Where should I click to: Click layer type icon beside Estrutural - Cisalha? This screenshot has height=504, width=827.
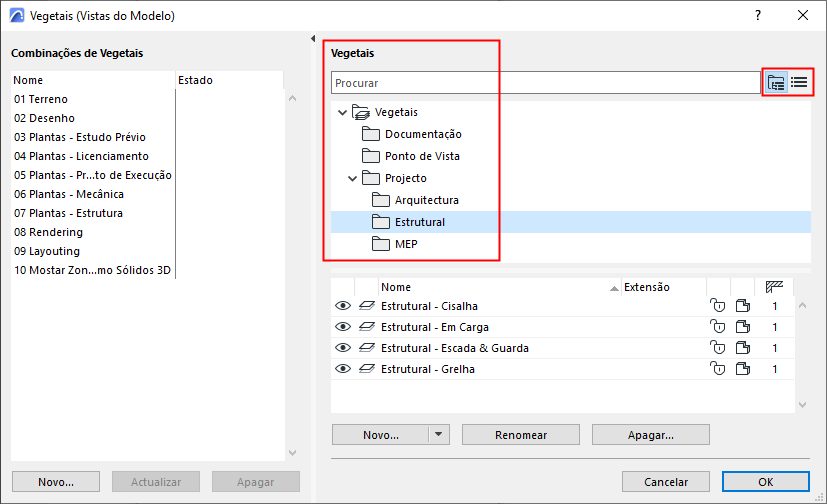[x=366, y=306]
